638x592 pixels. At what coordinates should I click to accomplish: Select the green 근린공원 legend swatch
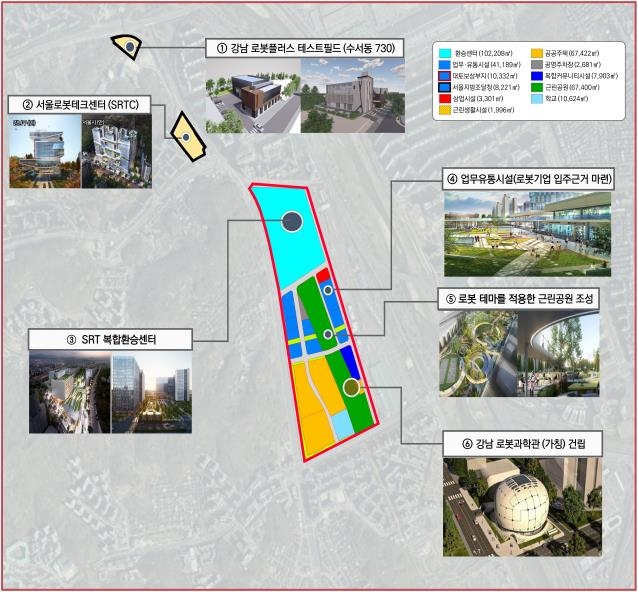[537, 87]
